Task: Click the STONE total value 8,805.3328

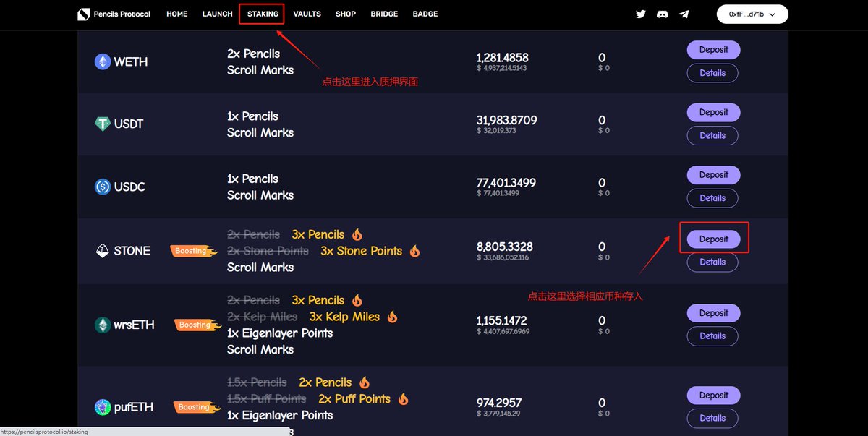Action: point(504,247)
